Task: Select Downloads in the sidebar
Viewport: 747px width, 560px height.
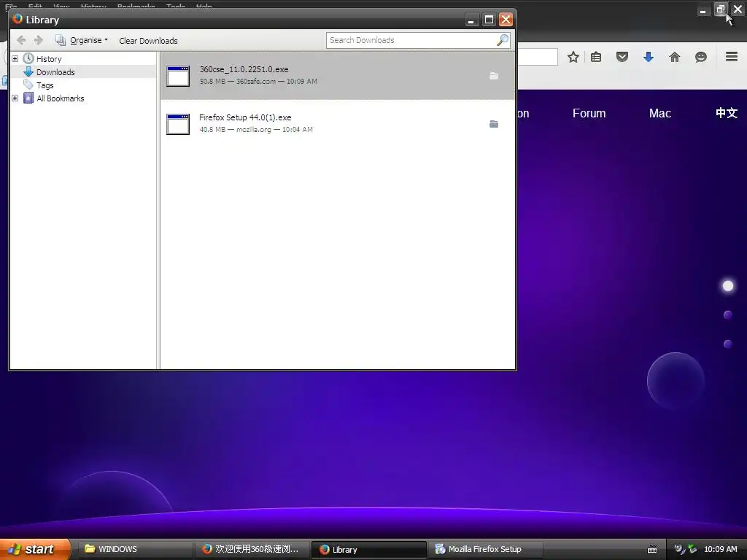Action: pos(55,72)
